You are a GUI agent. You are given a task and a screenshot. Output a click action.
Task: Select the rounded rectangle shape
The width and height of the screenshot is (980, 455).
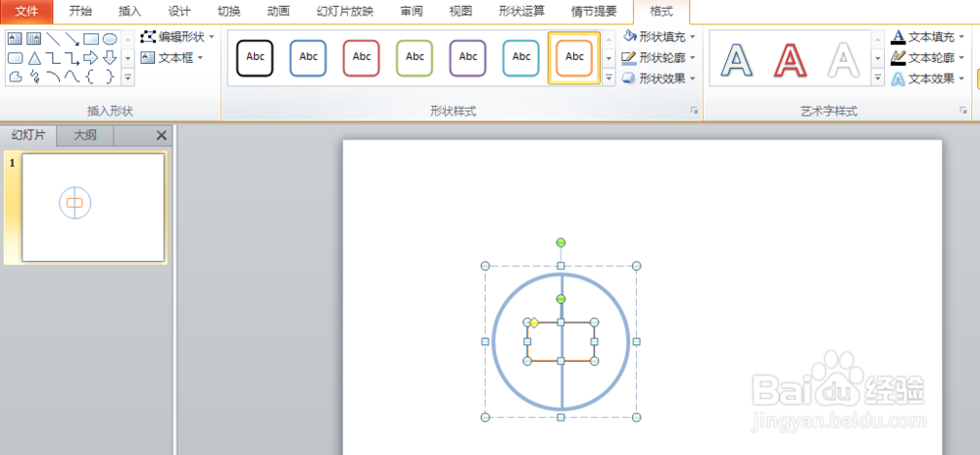point(15,58)
